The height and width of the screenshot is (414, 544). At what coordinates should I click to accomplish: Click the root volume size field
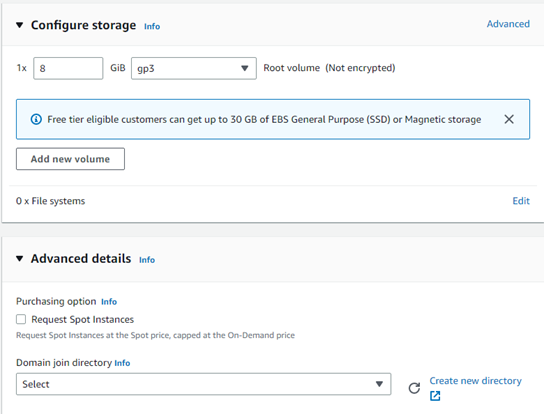click(68, 68)
